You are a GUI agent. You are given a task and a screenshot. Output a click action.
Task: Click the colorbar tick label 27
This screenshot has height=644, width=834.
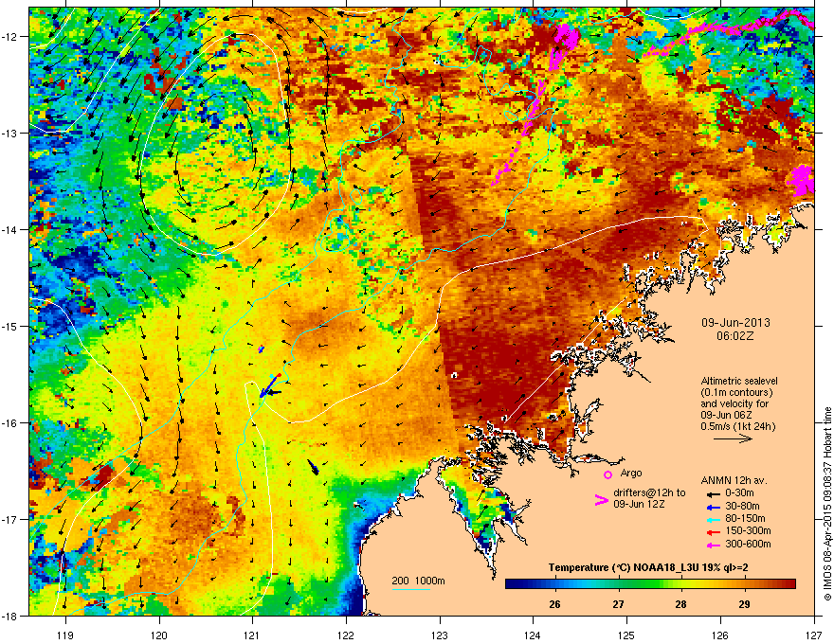[x=618, y=604]
